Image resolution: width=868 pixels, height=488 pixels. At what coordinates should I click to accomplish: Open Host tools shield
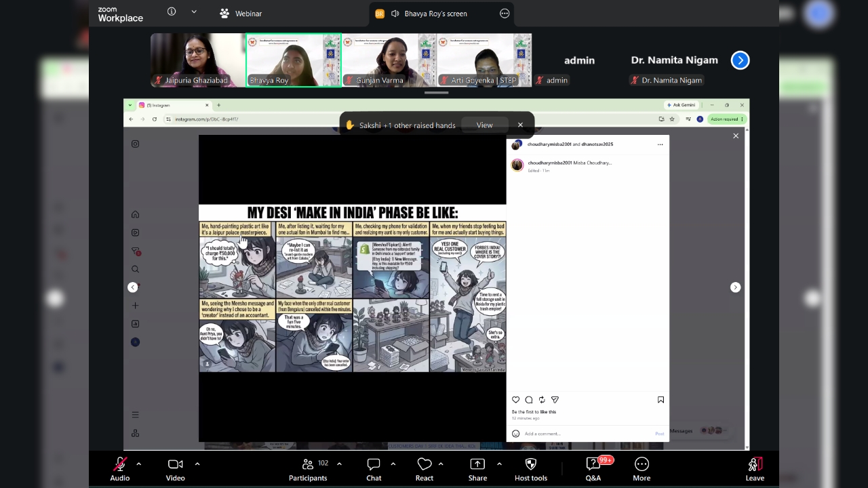pyautogui.click(x=531, y=464)
